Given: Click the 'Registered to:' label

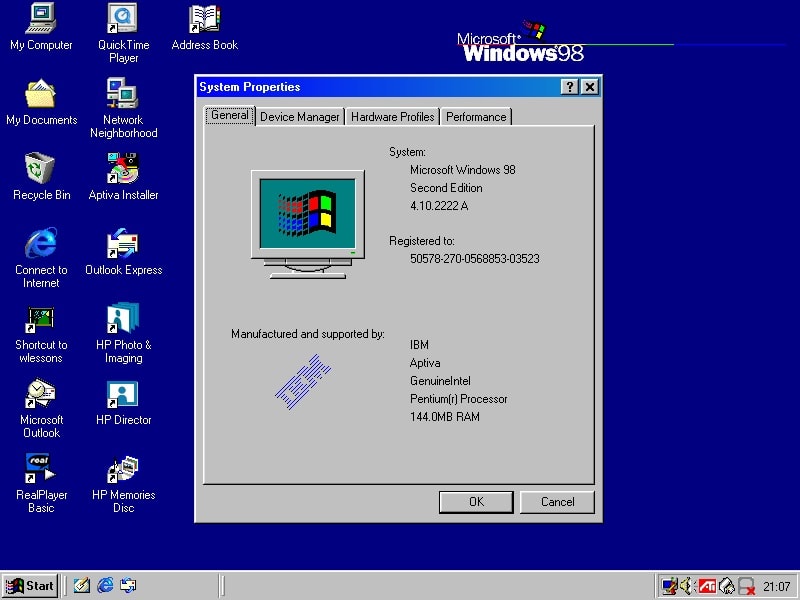Looking at the screenshot, I should tap(421, 241).
